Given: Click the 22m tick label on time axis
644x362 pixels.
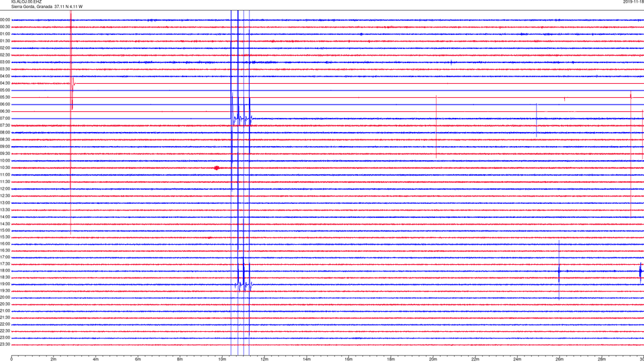Looking at the screenshot, I should 475,359.
